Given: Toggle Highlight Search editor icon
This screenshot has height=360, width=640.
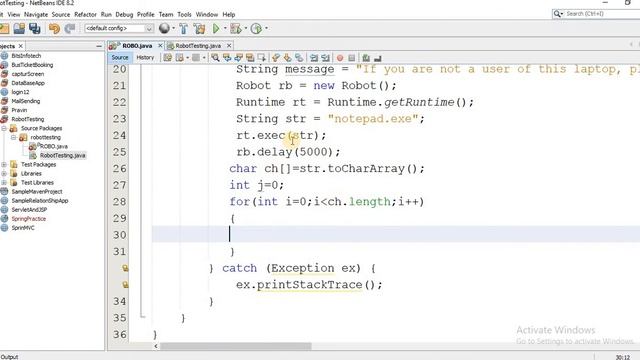Looking at the screenshot, I should coord(250,58).
